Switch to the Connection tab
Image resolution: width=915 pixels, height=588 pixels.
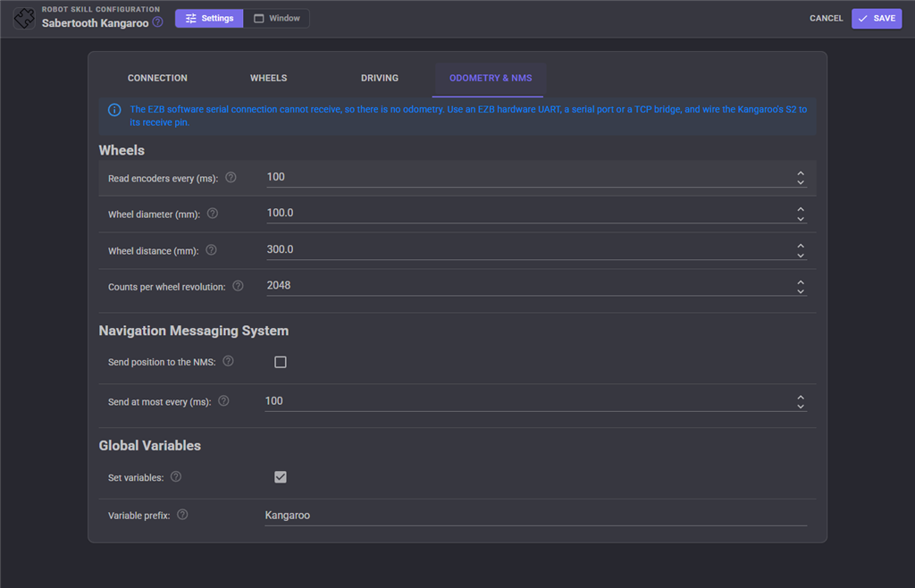click(157, 78)
